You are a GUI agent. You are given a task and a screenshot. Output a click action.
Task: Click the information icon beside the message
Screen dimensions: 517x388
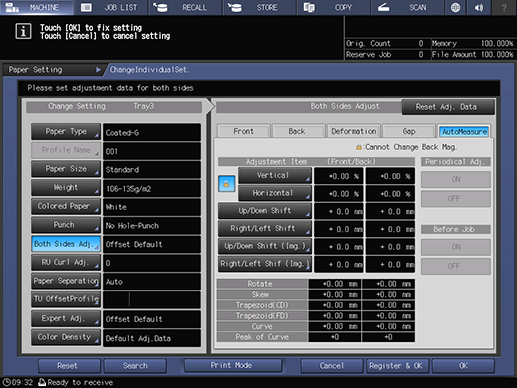click(x=23, y=32)
